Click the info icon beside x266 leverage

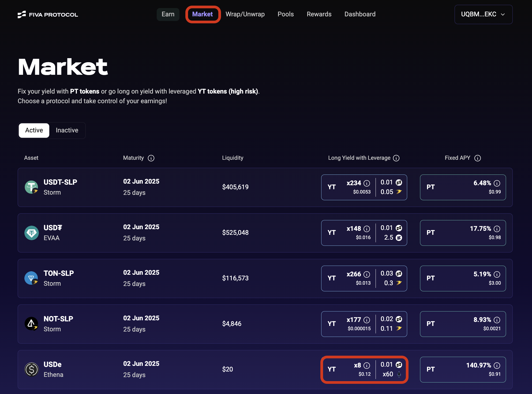pyautogui.click(x=367, y=274)
